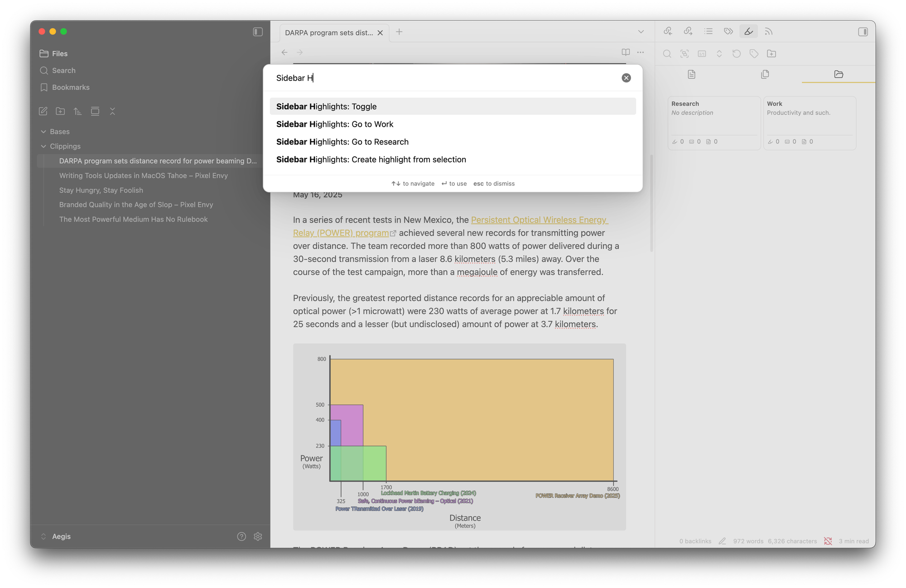Create a new note icon

43,111
